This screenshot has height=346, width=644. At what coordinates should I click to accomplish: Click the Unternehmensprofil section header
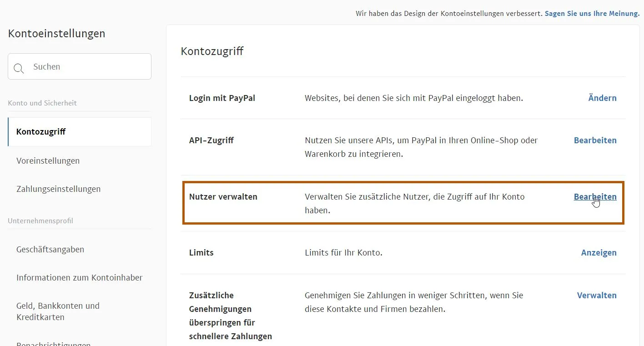click(40, 221)
